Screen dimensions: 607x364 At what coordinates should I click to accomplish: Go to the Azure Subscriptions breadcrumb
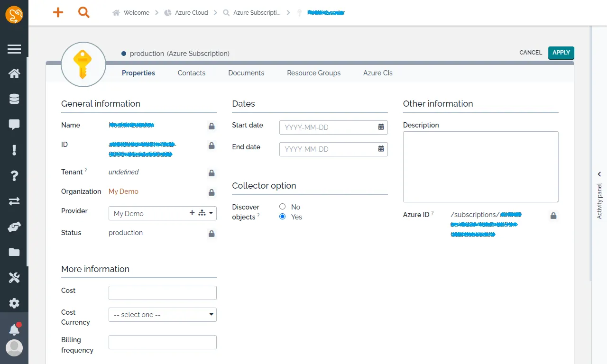(x=257, y=13)
